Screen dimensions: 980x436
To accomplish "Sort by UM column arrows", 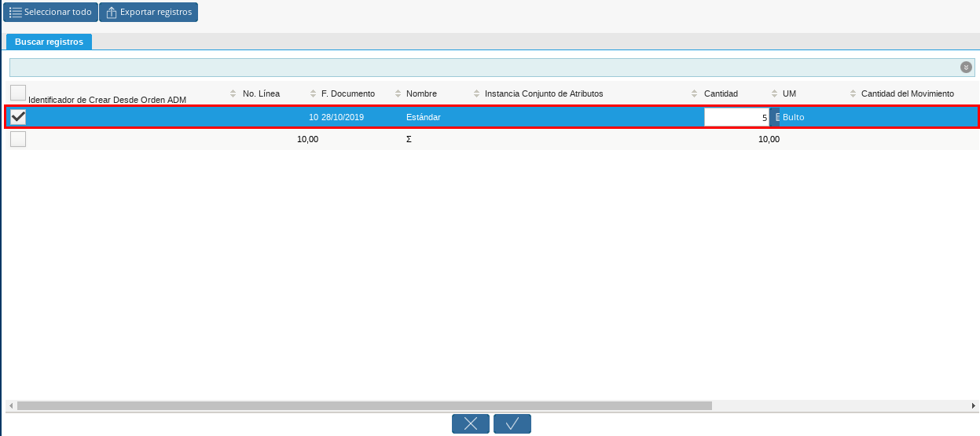I will [x=853, y=93].
